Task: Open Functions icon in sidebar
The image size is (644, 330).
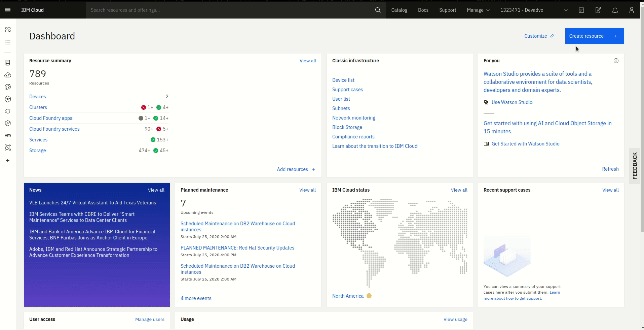Action: 8,87
